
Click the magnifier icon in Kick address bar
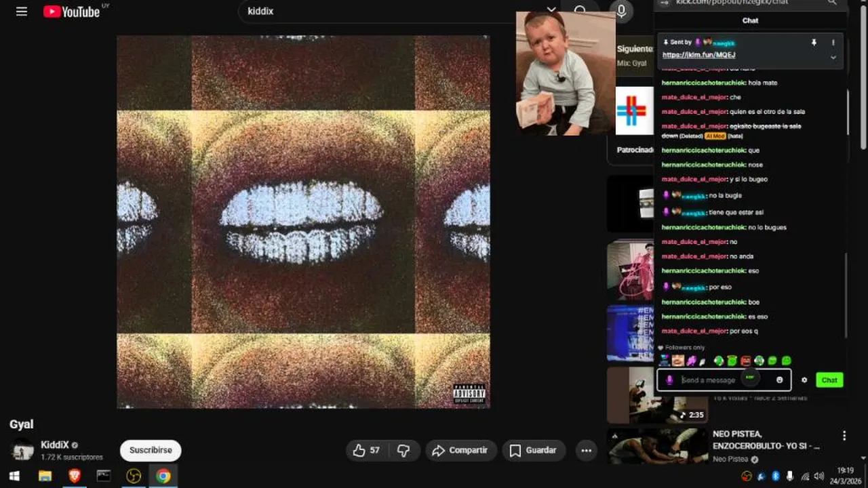click(832, 3)
